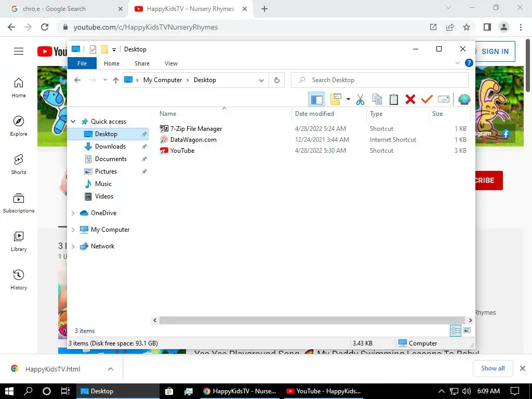Select the DataWagon.com internet shortcut
Viewport: 532px width, 399px height.
pos(193,140)
